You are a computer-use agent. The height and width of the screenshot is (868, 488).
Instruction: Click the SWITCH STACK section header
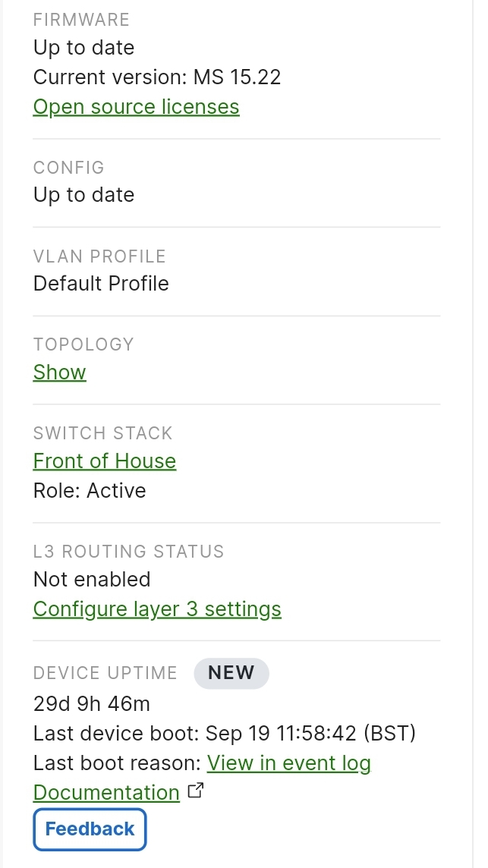(102, 433)
